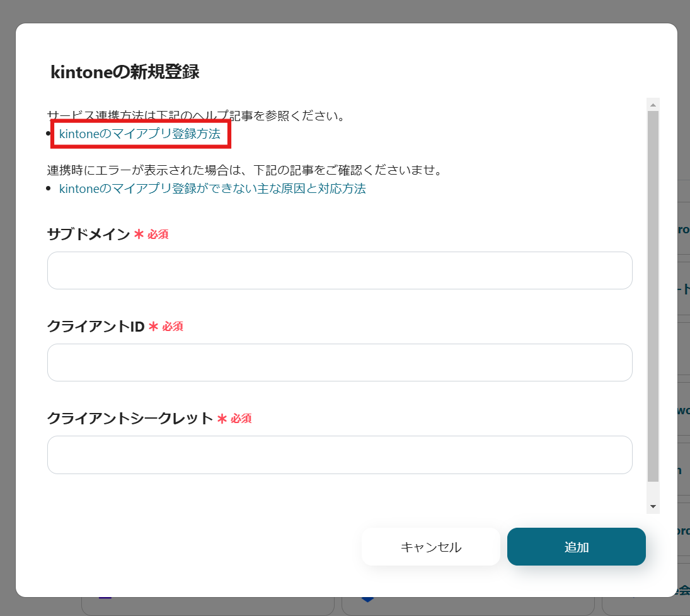The width and height of the screenshot is (690, 616).
Task: Click the dialog vertical scrollbar thumb
Action: click(x=653, y=296)
